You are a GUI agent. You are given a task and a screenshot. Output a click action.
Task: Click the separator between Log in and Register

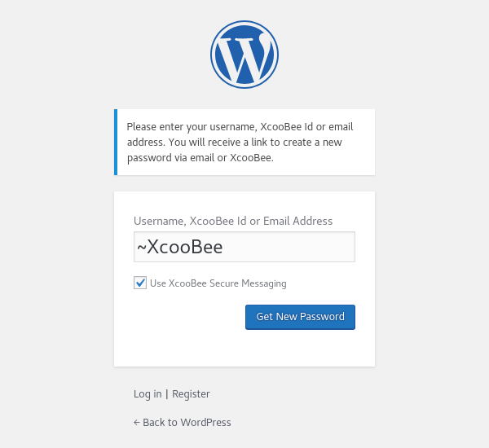click(x=167, y=394)
